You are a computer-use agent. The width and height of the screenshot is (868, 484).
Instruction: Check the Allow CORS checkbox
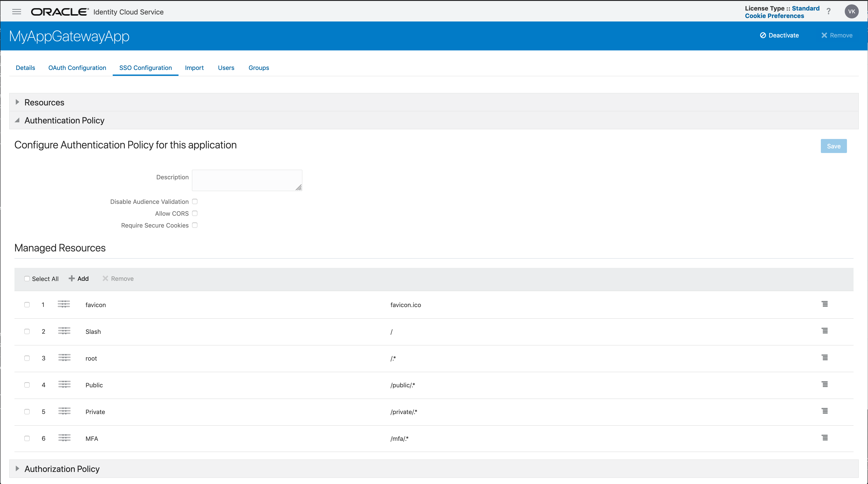click(x=195, y=213)
